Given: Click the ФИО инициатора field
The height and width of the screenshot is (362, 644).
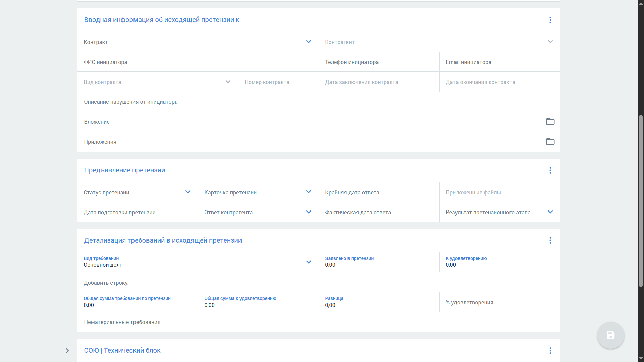Looking at the screenshot, I should point(198,62).
